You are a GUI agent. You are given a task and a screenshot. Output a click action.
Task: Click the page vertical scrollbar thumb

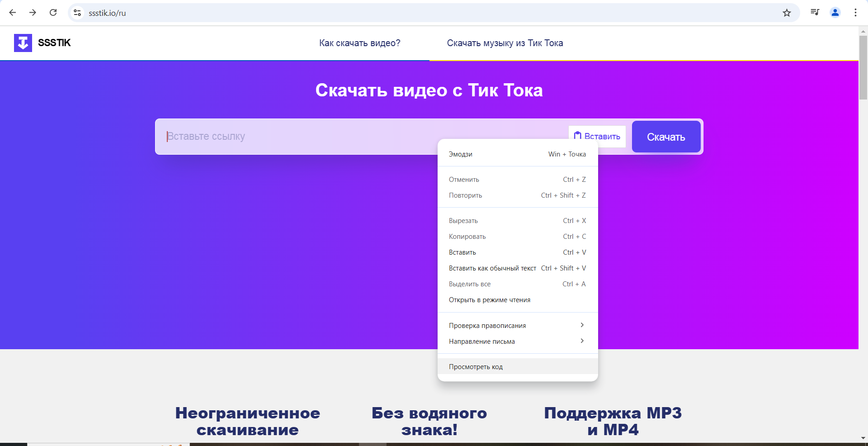(863, 68)
